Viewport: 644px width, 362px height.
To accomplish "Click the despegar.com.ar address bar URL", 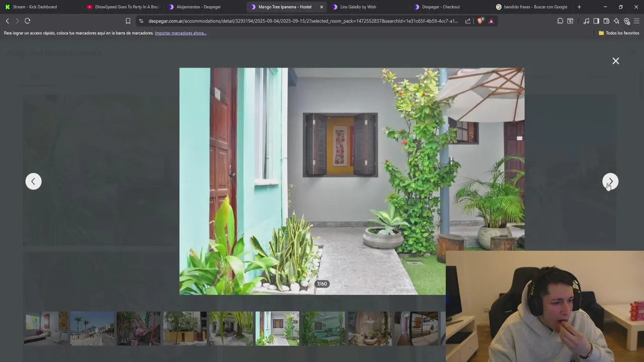I will (303, 21).
